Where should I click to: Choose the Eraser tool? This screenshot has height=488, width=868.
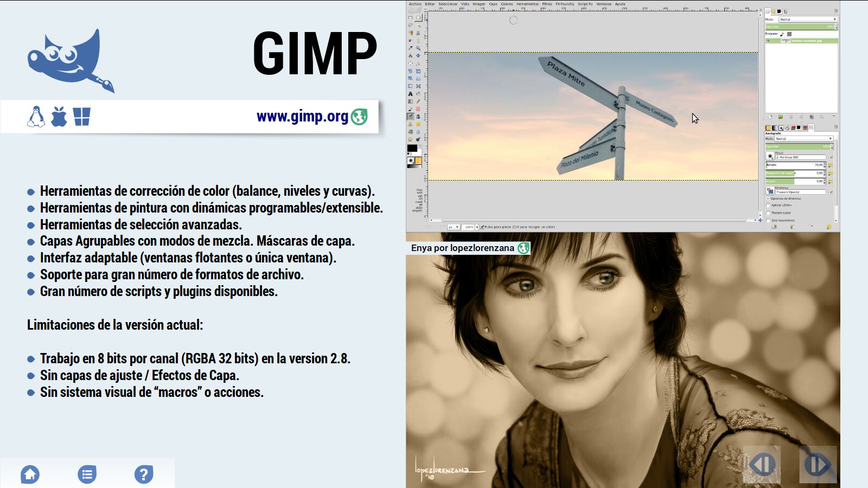[418, 109]
